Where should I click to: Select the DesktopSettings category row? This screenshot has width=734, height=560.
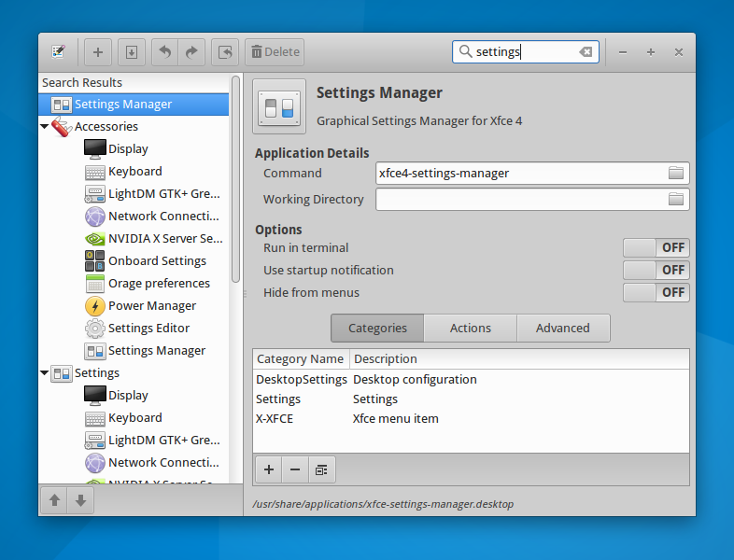(471, 380)
